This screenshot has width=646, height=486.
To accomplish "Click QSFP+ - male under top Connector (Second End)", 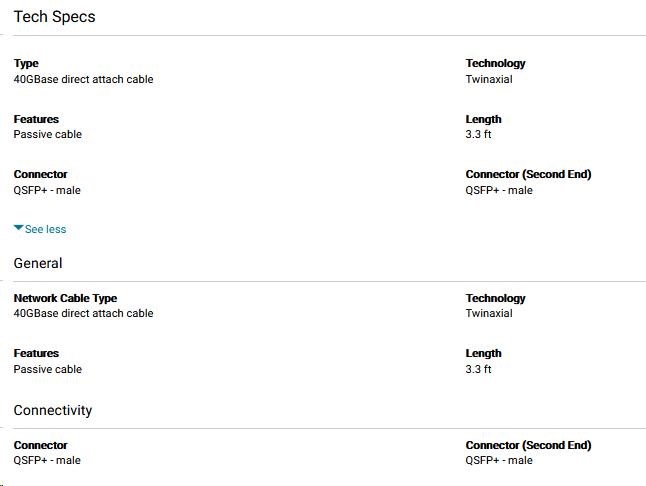I will 499,190.
